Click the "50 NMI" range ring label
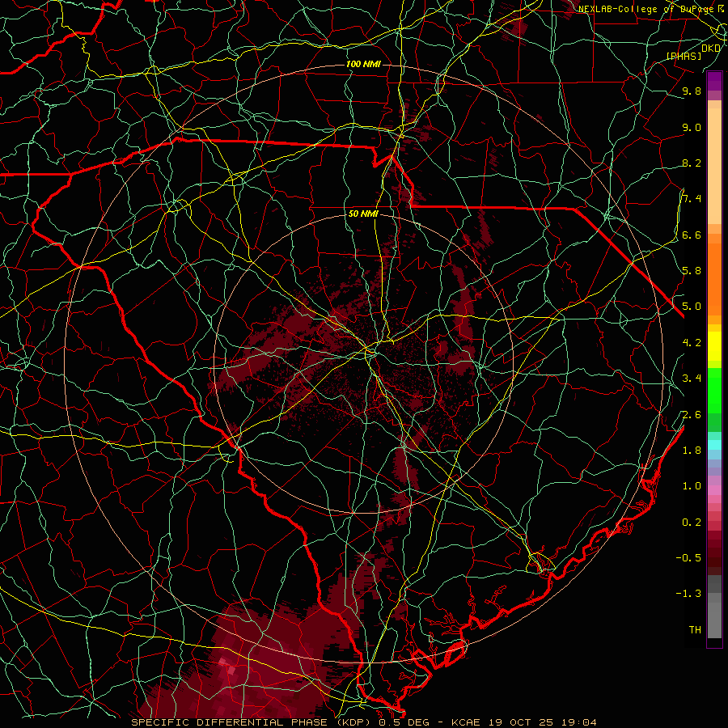Viewport: 728px width, 728px height. coord(363,214)
